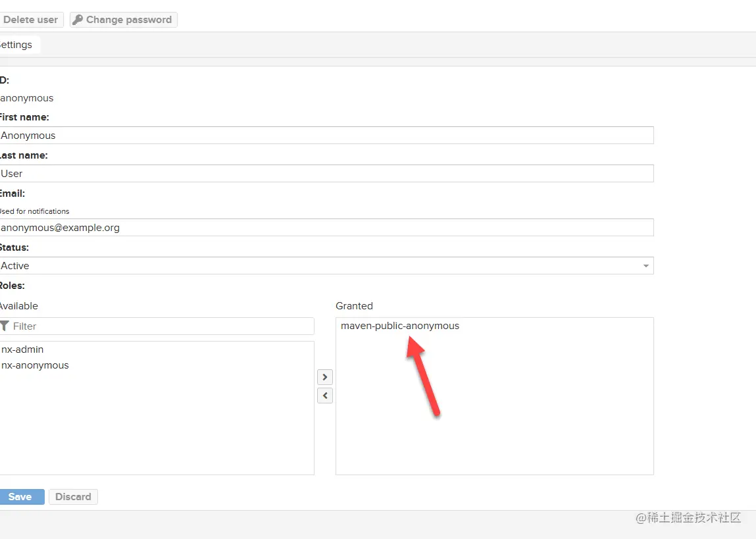
Task: Click the anonymous ID value text
Action: click(27, 98)
